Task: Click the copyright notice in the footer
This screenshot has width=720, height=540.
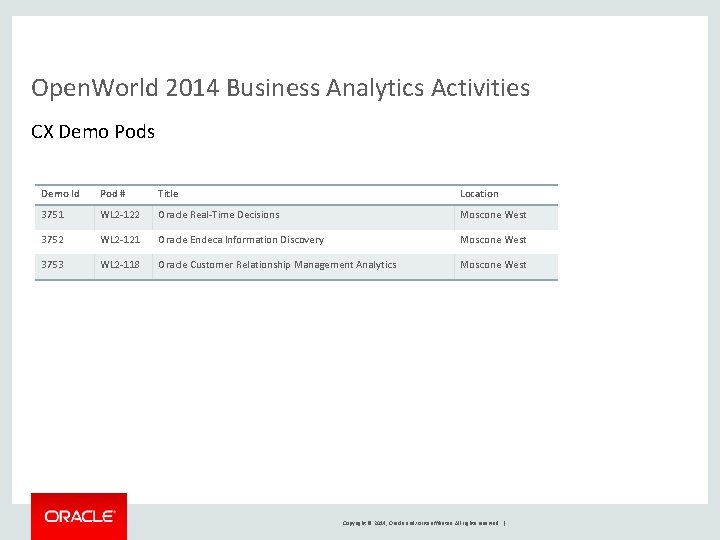Action: (x=421, y=523)
